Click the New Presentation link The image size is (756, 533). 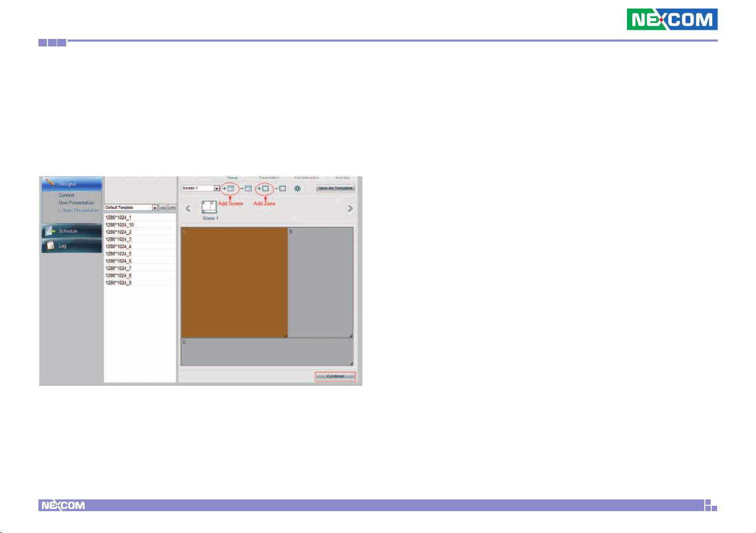coord(76,203)
